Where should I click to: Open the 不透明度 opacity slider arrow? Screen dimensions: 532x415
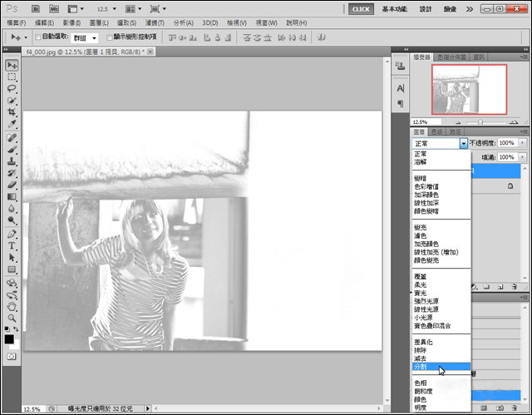point(523,143)
